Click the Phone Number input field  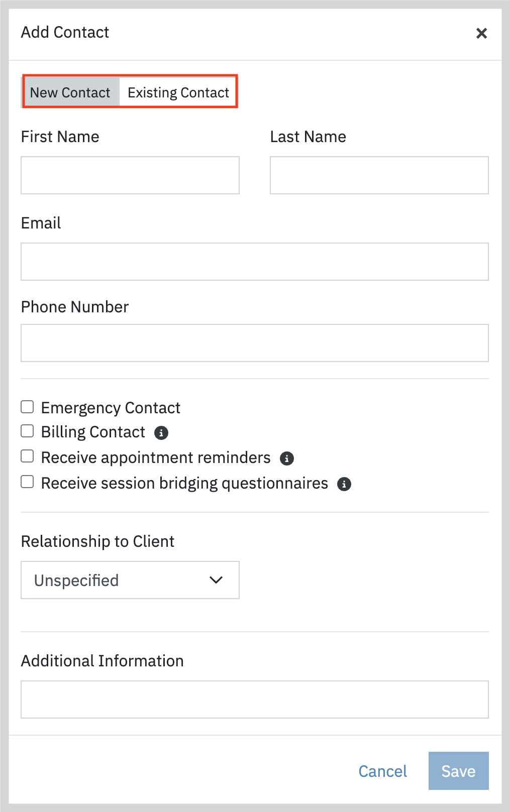[x=255, y=343]
